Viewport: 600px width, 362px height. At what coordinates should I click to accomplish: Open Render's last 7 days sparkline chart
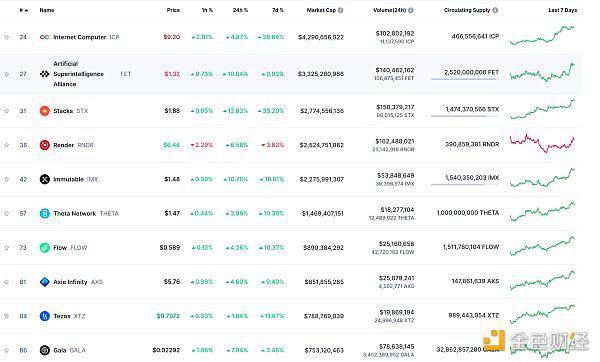pos(542,143)
